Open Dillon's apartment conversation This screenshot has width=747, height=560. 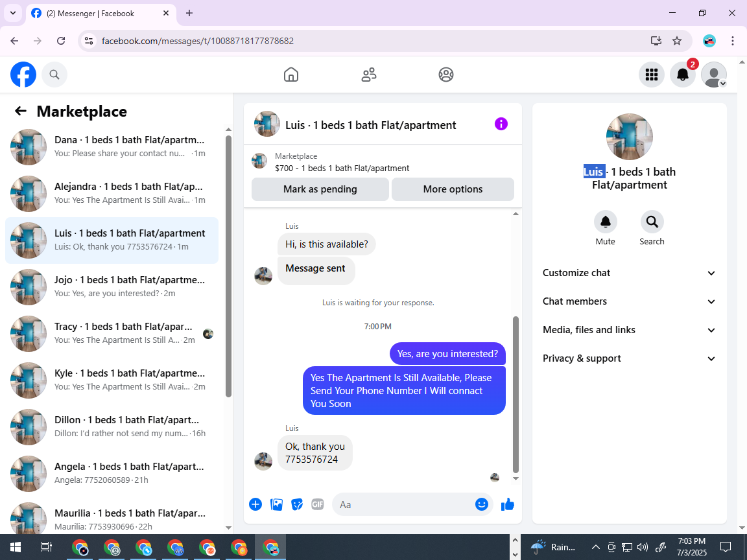pyautogui.click(x=112, y=427)
